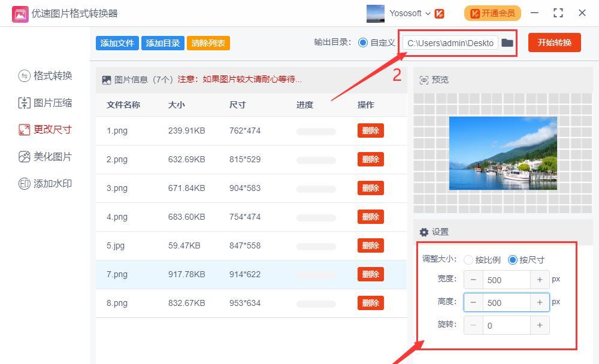Open the 美化图片 sidebar item
The width and height of the screenshot is (599, 364).
point(45,157)
